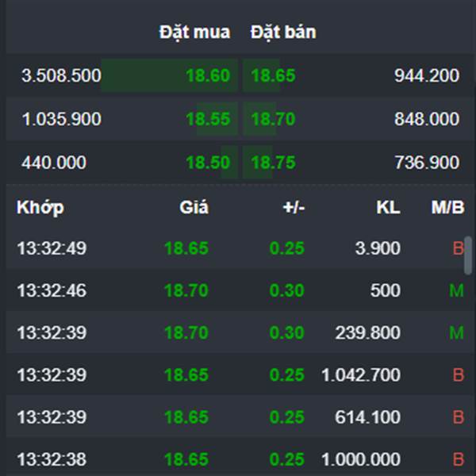Click the Đặt bán column header
Image resolution: width=476 pixels, height=476 pixels.
(283, 33)
